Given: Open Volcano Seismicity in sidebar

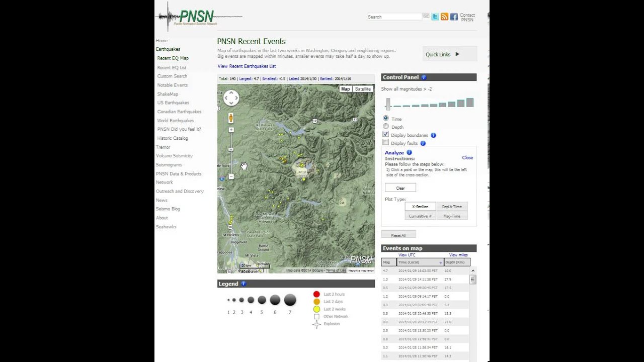Looking at the screenshot, I should 175,156.
